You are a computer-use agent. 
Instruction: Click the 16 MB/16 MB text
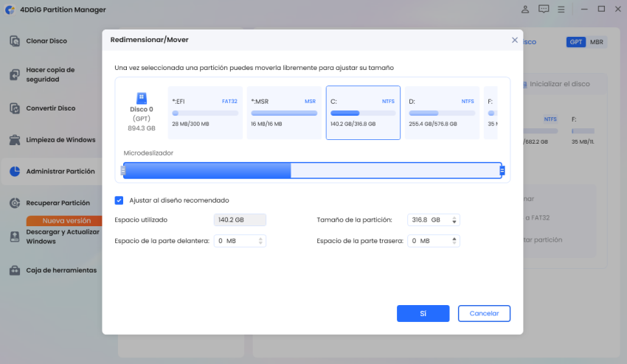click(x=266, y=124)
